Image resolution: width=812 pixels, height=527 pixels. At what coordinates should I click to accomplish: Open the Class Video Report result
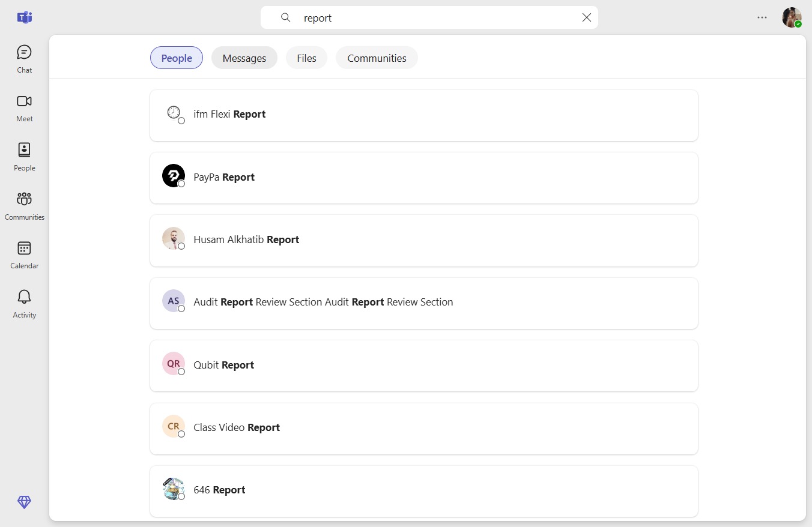424,429
